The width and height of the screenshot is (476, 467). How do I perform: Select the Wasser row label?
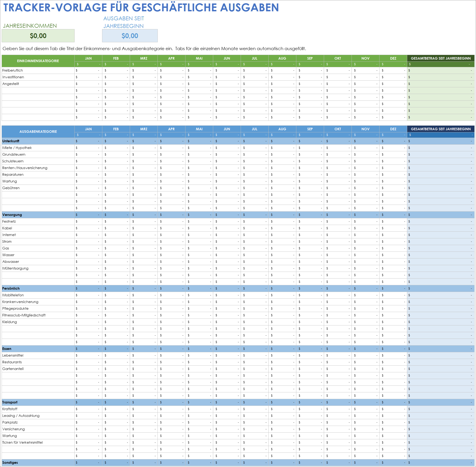pos(38,255)
